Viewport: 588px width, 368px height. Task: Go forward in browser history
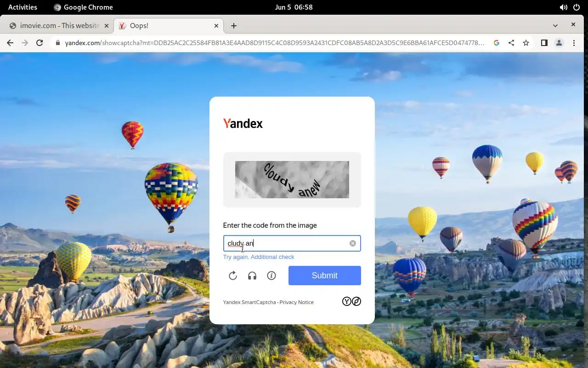[x=25, y=43]
